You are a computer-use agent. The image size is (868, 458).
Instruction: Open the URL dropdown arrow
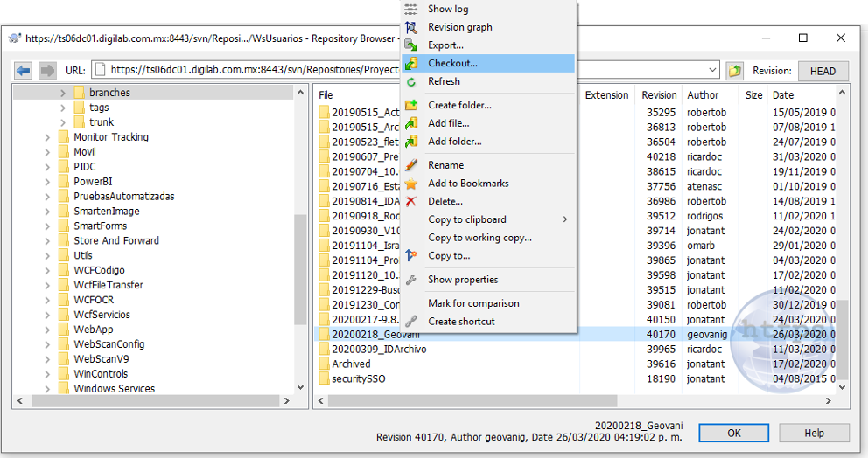pos(712,71)
